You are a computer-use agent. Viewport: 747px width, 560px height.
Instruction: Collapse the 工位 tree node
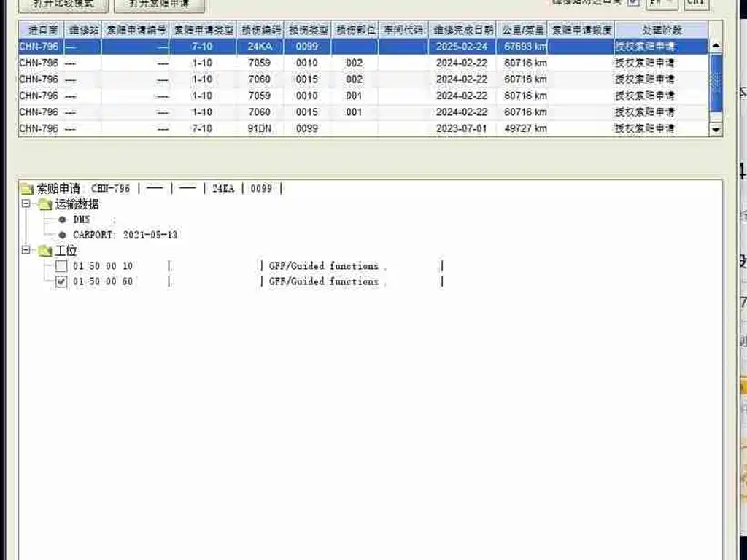[x=26, y=249]
